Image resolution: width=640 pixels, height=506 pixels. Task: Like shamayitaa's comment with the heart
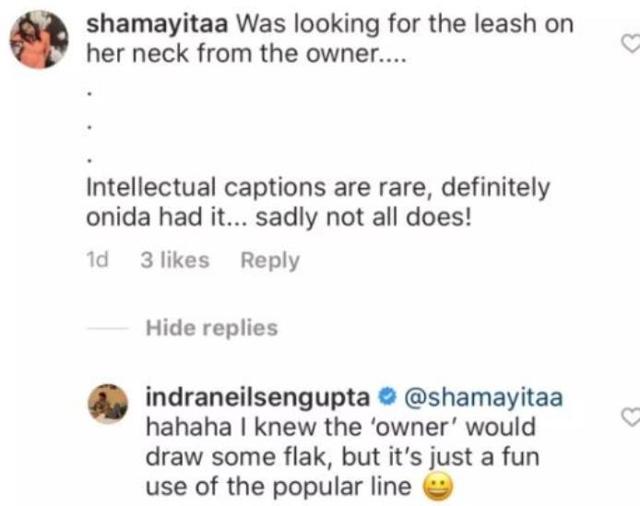click(629, 43)
